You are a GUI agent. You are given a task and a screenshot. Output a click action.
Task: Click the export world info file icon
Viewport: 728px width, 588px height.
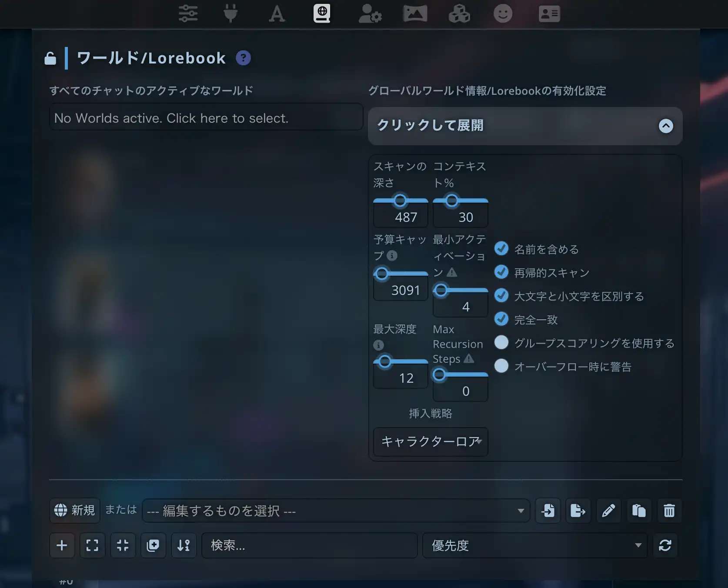pyautogui.click(x=578, y=510)
